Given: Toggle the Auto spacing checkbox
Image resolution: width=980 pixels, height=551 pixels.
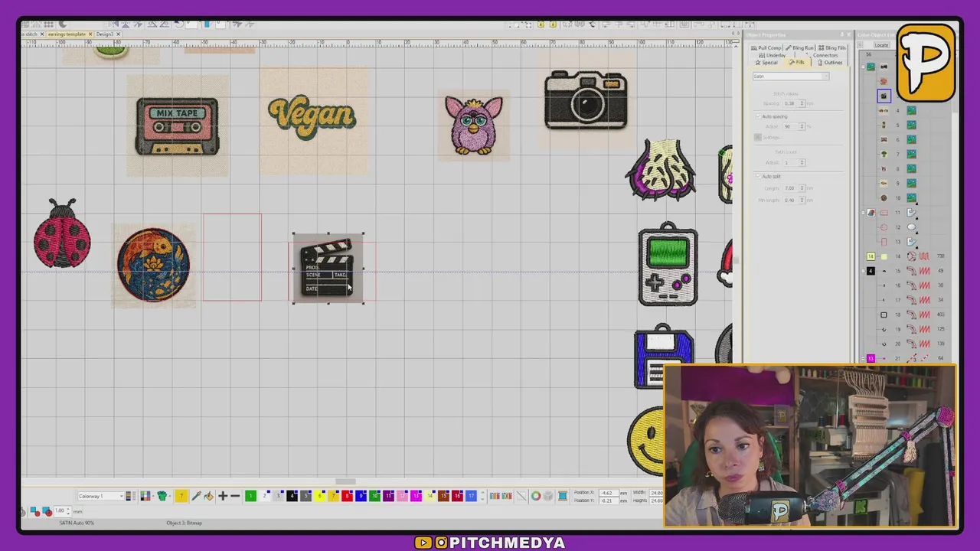Looking at the screenshot, I should (758, 116).
